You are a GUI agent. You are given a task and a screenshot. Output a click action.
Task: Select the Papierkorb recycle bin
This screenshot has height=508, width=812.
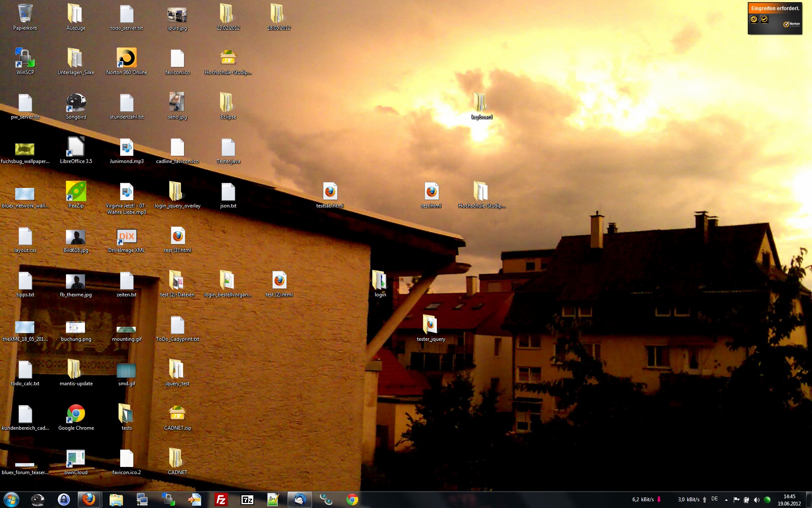[x=25, y=15]
